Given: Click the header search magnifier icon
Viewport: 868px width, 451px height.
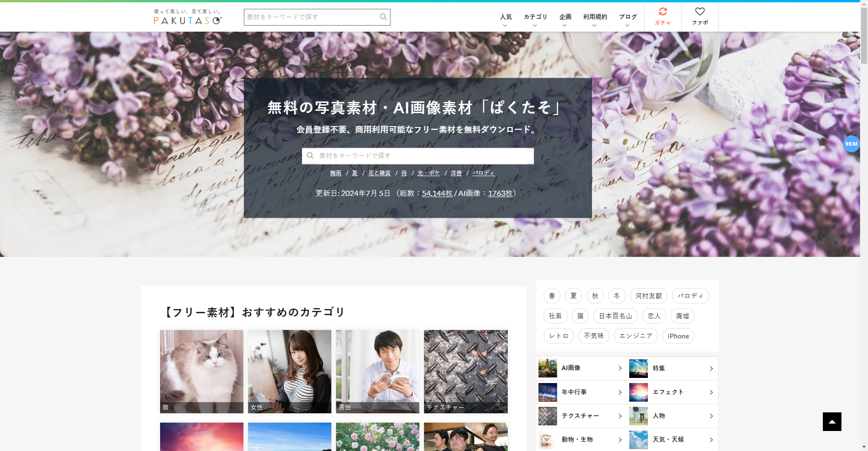Looking at the screenshot, I should point(383,17).
